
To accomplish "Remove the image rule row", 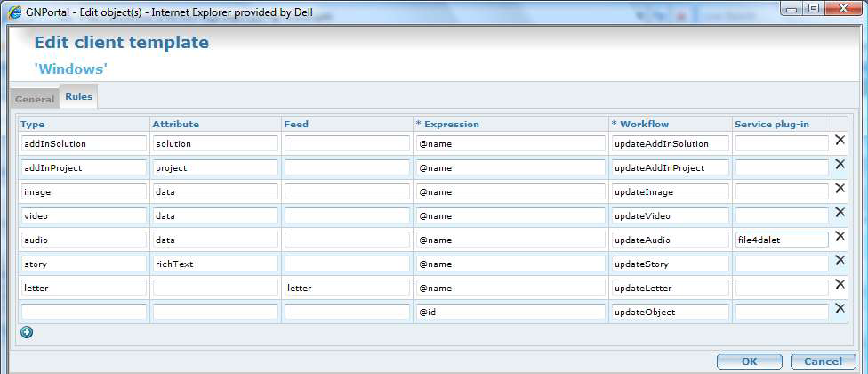I will click(840, 188).
